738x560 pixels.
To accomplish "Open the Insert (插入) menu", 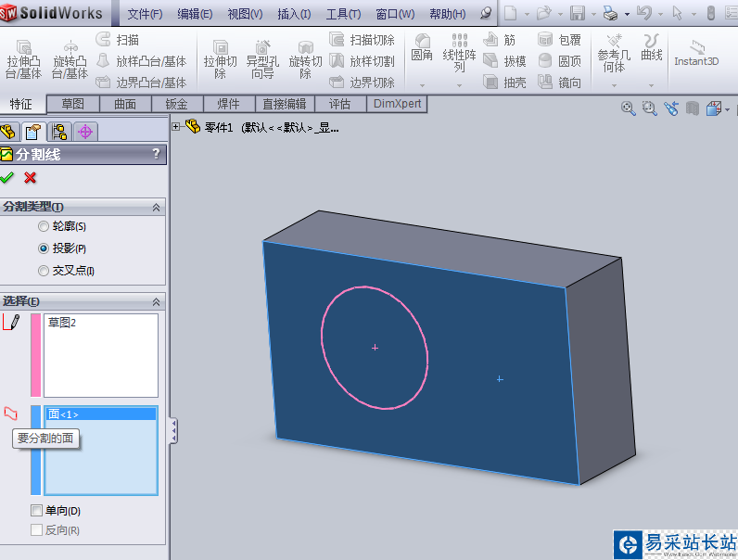I will (x=294, y=14).
